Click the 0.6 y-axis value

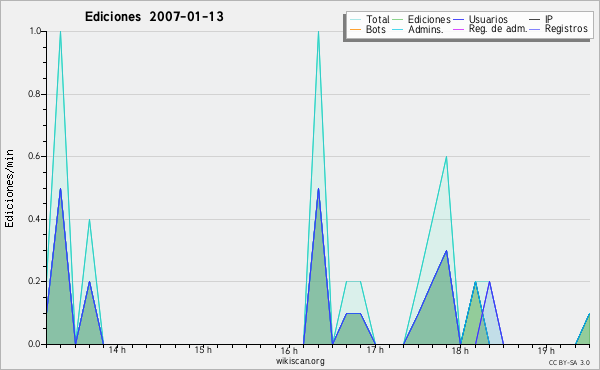(35, 156)
